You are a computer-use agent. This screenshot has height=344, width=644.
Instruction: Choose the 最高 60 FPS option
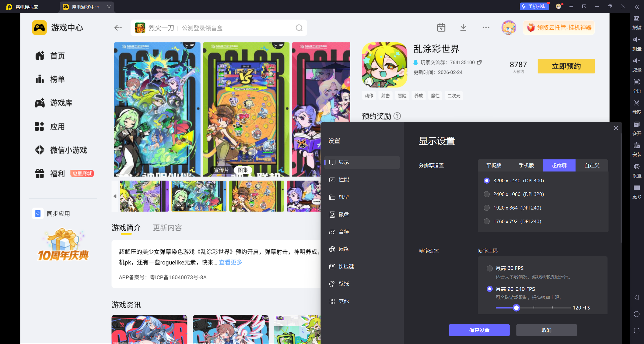pos(489,268)
